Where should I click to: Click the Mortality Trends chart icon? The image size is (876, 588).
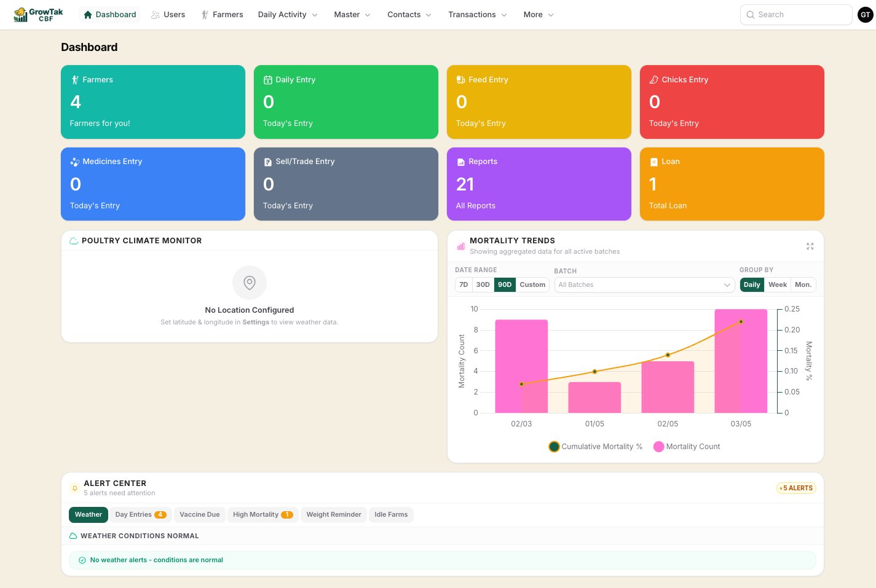(x=461, y=246)
